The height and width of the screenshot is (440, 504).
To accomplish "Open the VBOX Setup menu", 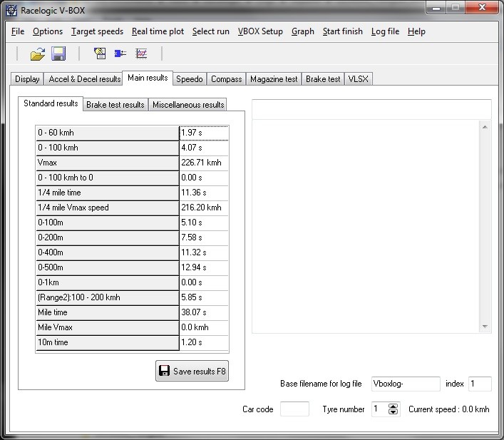I will (x=260, y=31).
